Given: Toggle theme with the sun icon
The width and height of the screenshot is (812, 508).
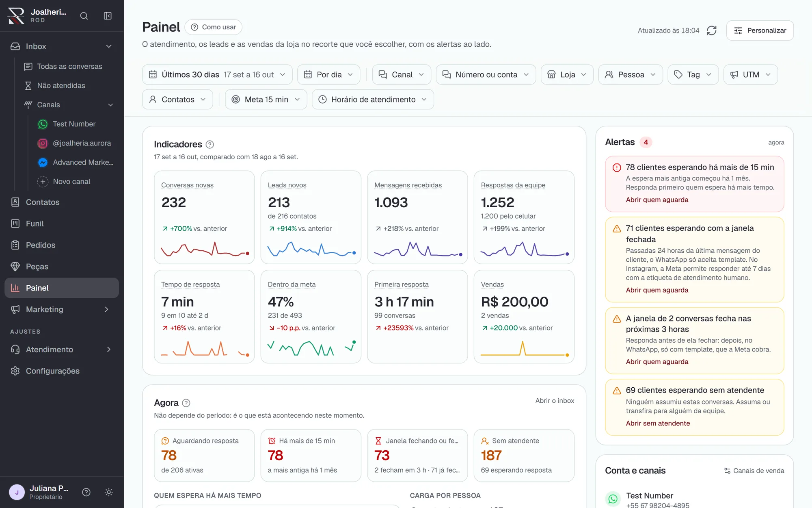Looking at the screenshot, I should pyautogui.click(x=109, y=492).
